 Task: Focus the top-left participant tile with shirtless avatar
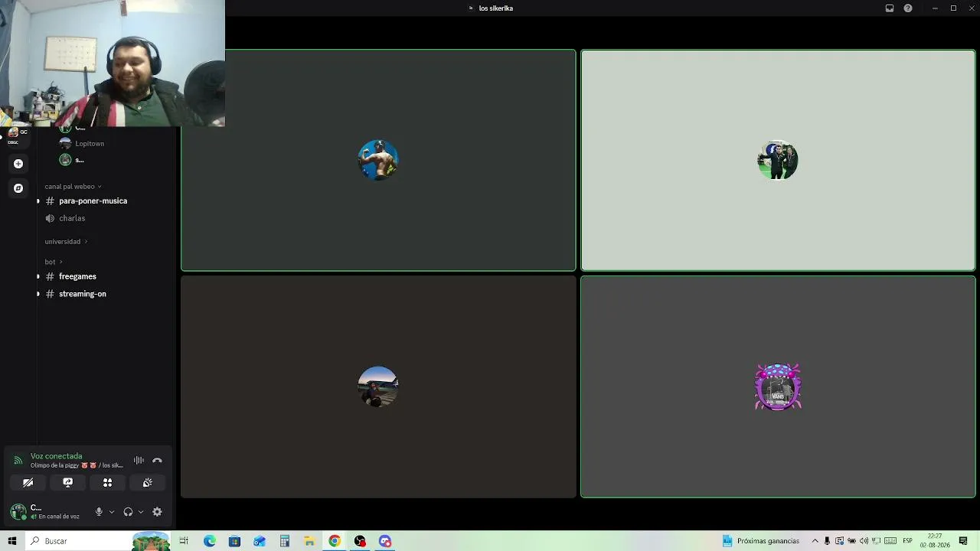(x=378, y=160)
